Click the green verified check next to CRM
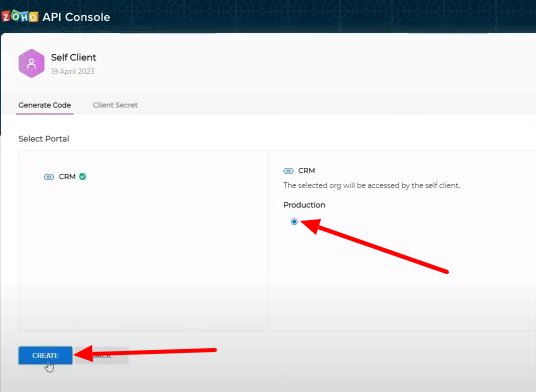Image resolution: width=536 pixels, height=392 pixels. click(82, 176)
